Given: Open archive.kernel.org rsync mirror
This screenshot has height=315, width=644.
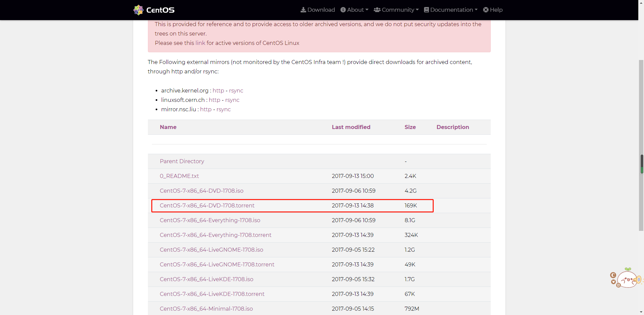Looking at the screenshot, I should 236,90.
